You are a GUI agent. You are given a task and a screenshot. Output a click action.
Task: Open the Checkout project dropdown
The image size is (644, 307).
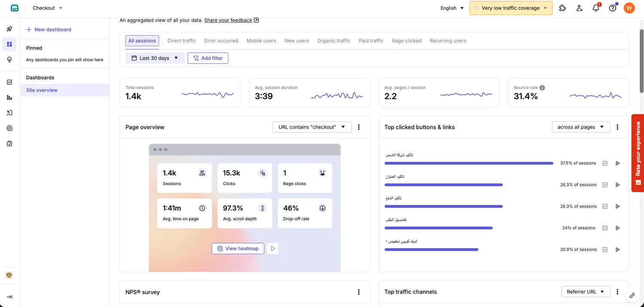(x=48, y=8)
